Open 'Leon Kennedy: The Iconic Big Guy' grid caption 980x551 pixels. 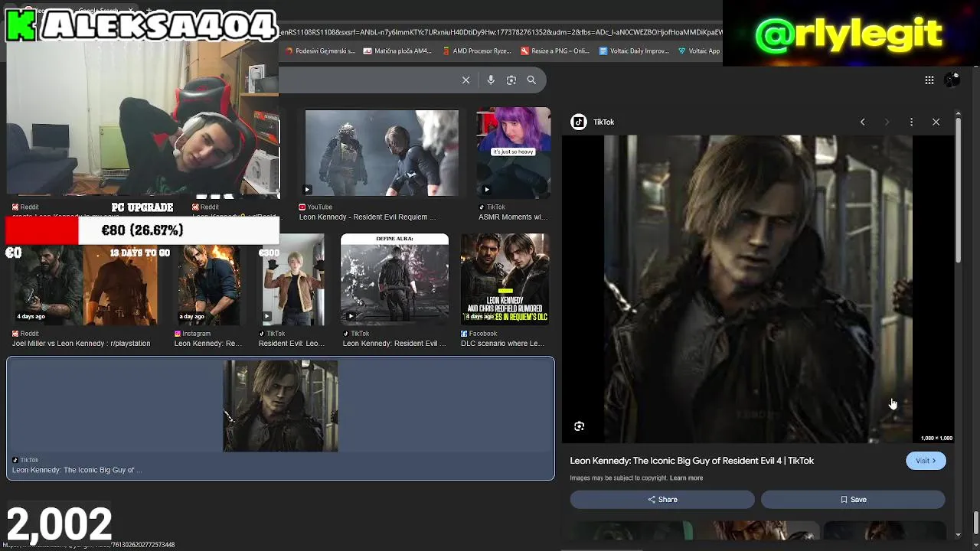tap(77, 470)
